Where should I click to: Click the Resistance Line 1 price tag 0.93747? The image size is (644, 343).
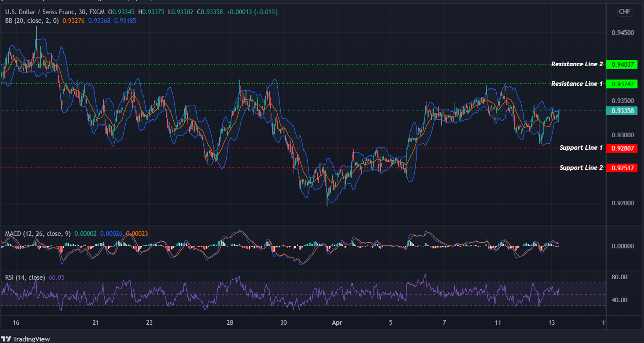coord(622,84)
